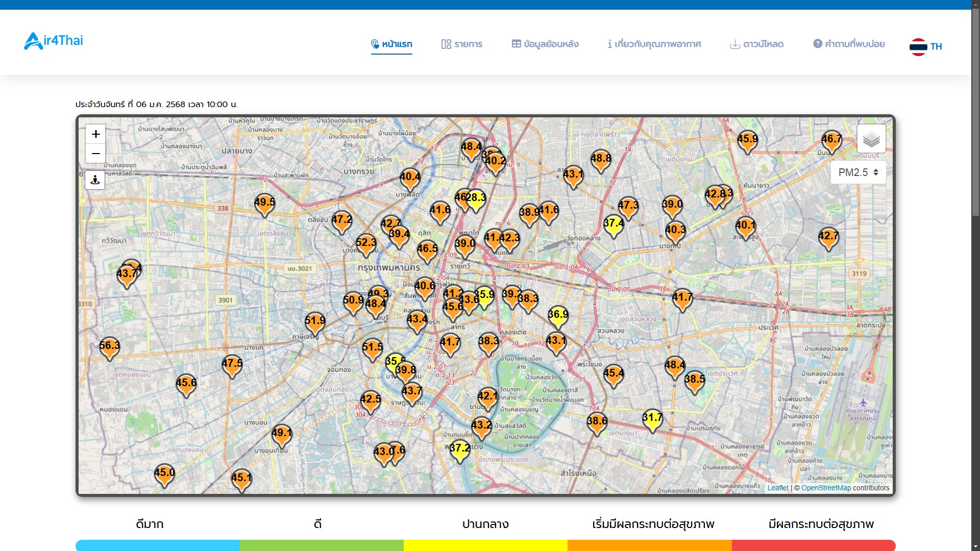The width and height of the screenshot is (980, 551).
Task: Open the map layers control
Action: pos(871,139)
